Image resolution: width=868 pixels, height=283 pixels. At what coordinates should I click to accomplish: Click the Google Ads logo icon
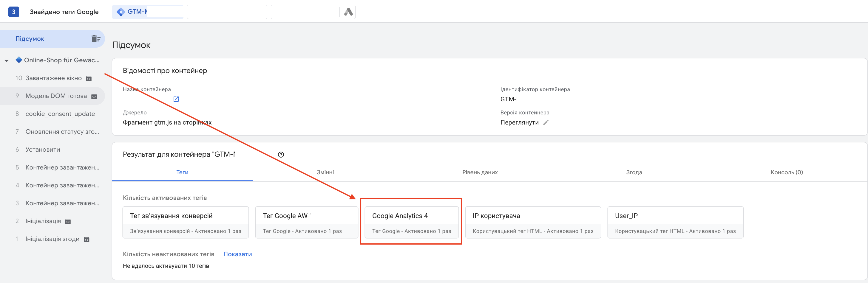point(348,12)
